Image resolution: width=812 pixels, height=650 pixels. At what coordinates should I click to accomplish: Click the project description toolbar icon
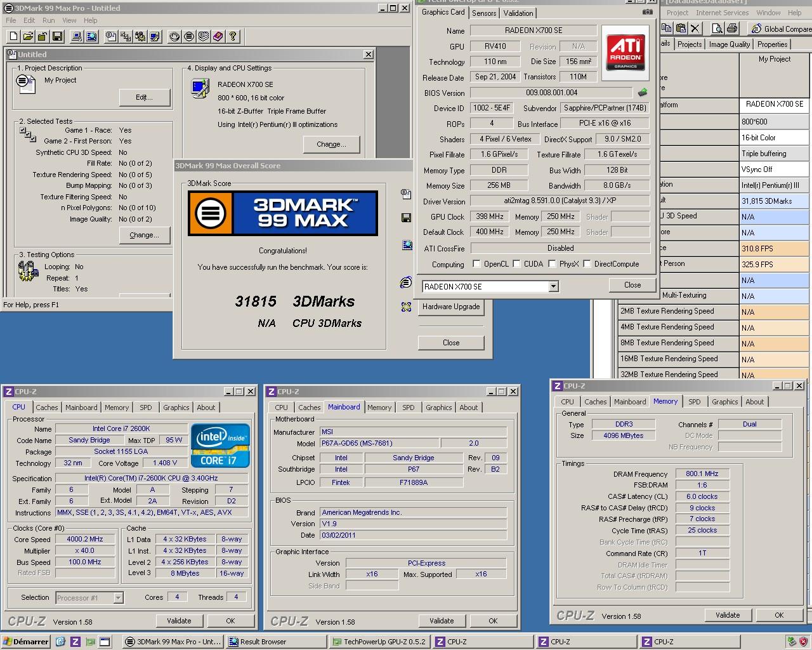pyautogui.click(x=111, y=36)
